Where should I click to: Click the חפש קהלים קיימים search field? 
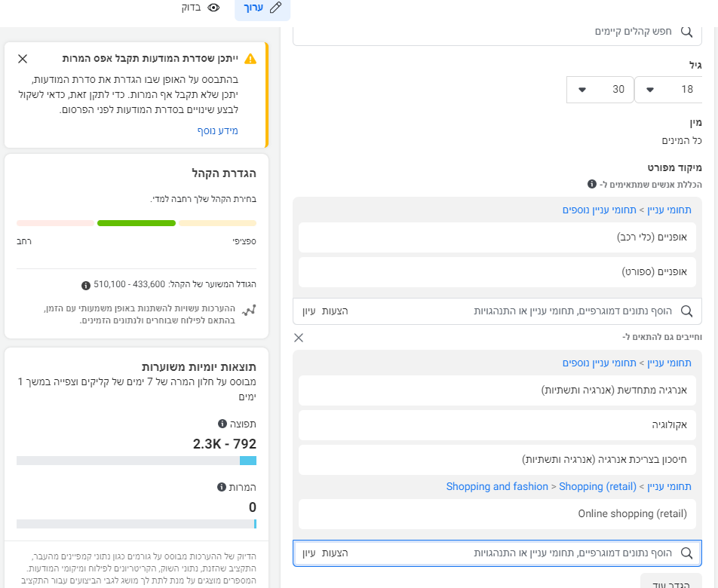[498, 32]
